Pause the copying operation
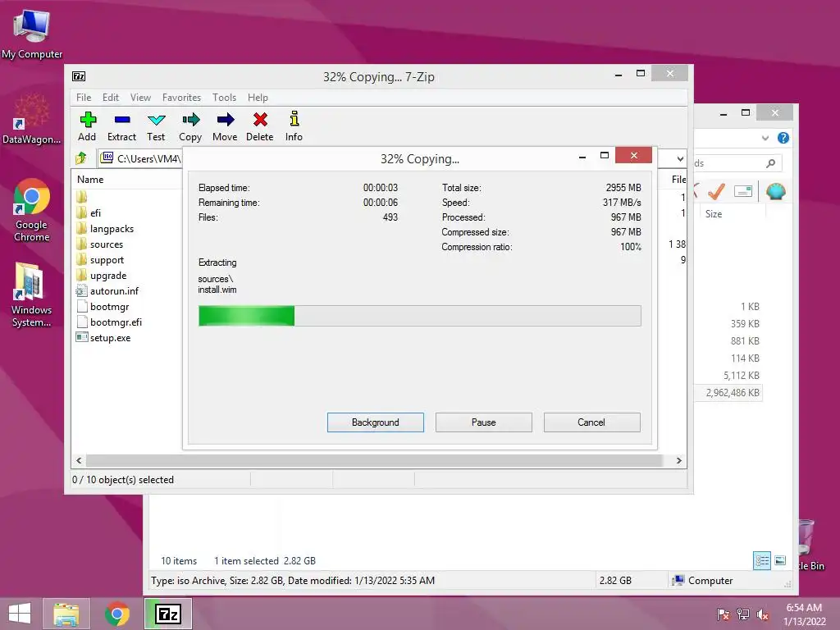The height and width of the screenshot is (630, 840). (x=484, y=422)
